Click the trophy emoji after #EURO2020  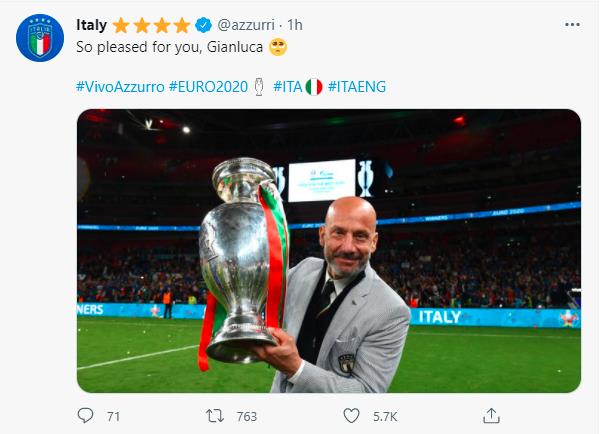click(259, 87)
